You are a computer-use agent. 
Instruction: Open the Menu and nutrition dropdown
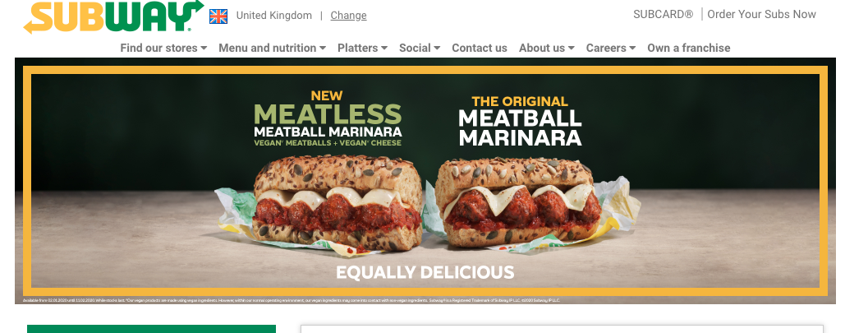(x=272, y=49)
